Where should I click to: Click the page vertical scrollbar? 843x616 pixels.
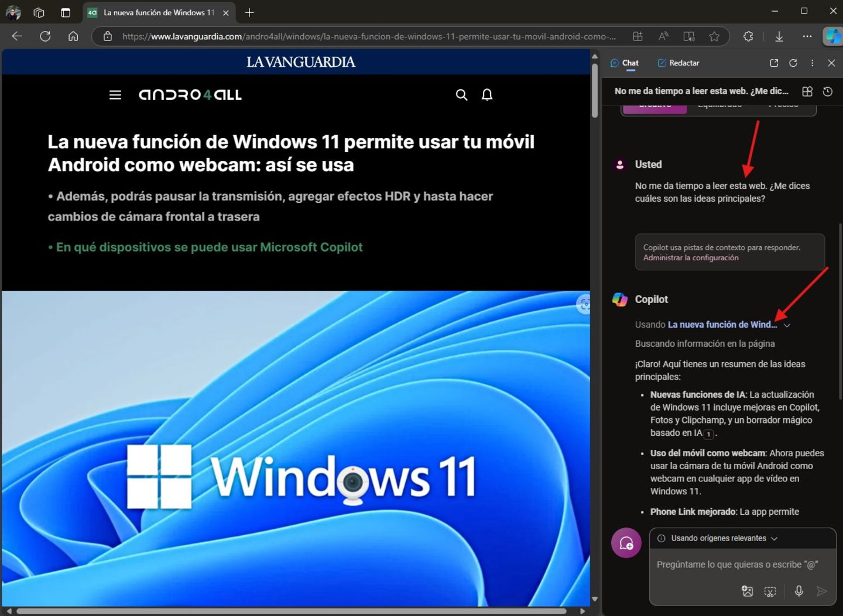coord(595,91)
